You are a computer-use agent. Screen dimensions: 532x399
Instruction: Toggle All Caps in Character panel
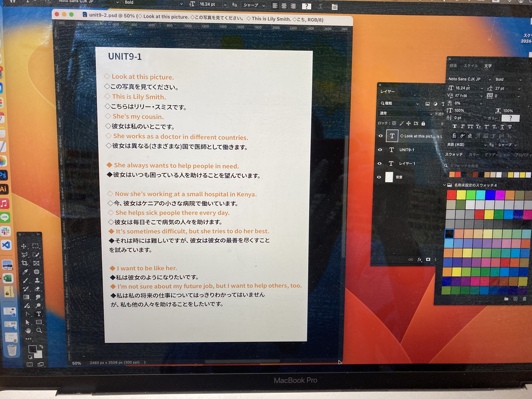click(470, 126)
